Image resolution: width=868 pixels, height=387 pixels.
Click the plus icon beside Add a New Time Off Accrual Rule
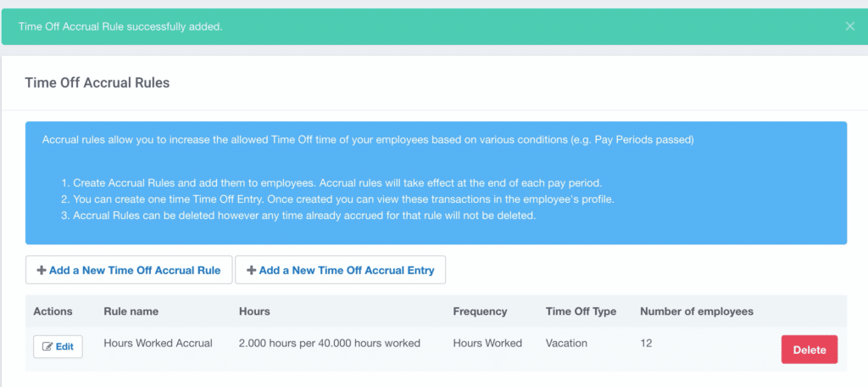click(42, 271)
